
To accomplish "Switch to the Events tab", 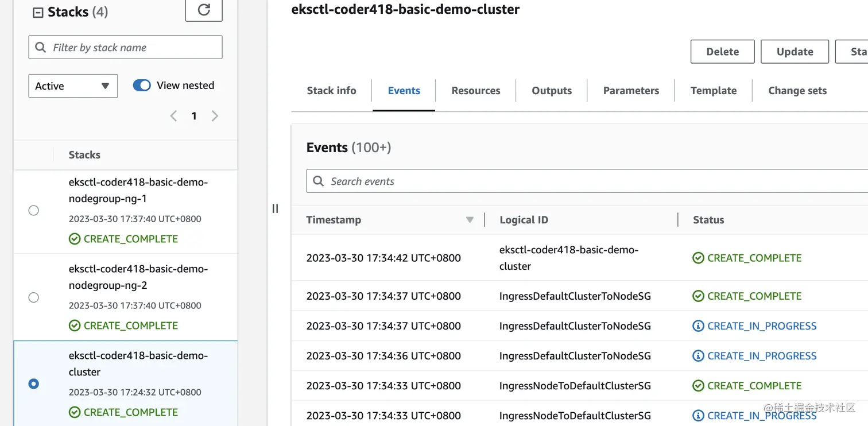I will click(x=404, y=91).
